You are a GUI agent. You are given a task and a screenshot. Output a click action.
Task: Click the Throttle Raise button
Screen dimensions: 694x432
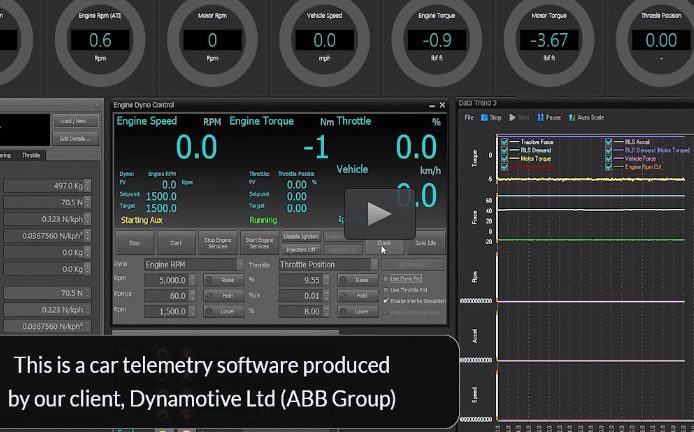pos(358,280)
